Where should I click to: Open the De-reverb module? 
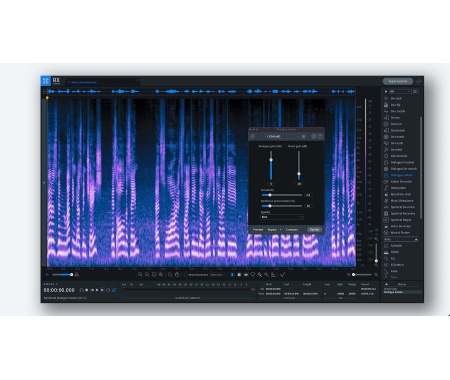point(397,137)
